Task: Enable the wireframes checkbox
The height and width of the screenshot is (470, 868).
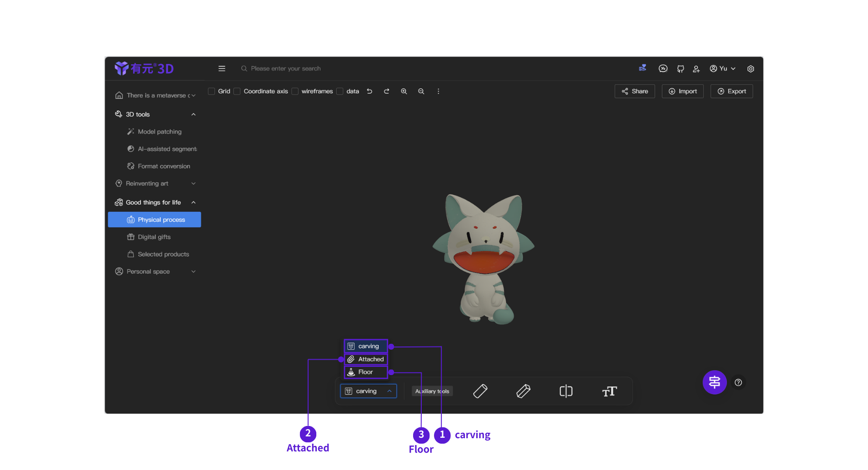Action: point(295,91)
